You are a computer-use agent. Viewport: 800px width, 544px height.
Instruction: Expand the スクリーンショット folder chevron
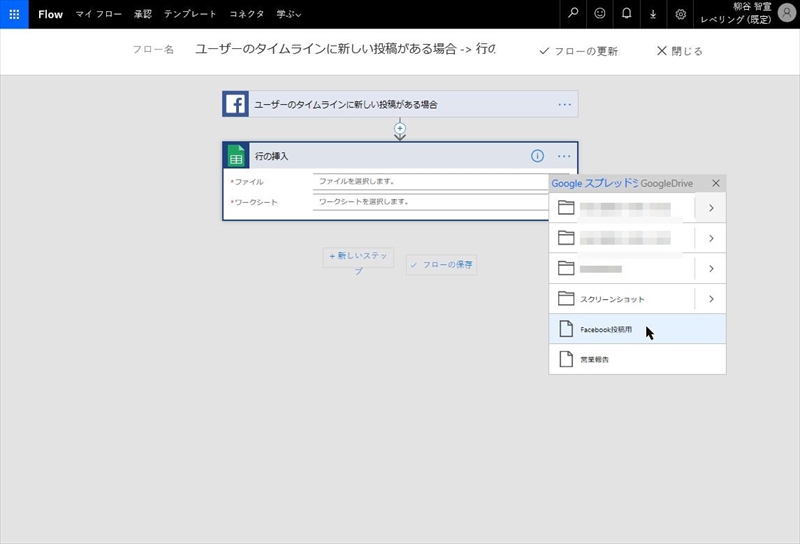[x=710, y=299]
